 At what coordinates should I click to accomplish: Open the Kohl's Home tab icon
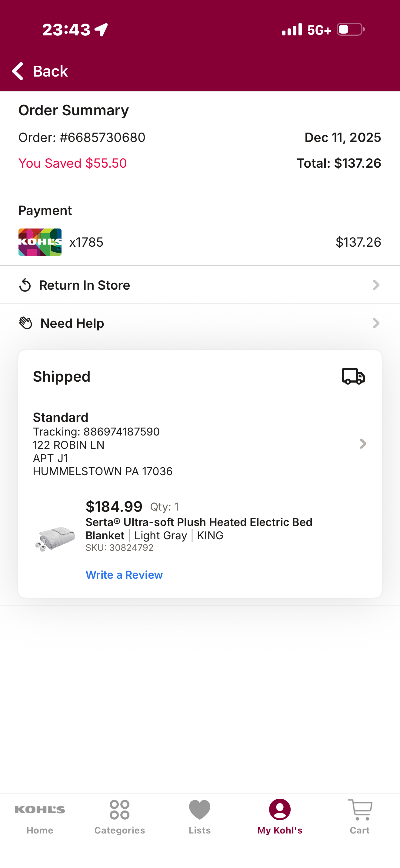pyautogui.click(x=40, y=809)
